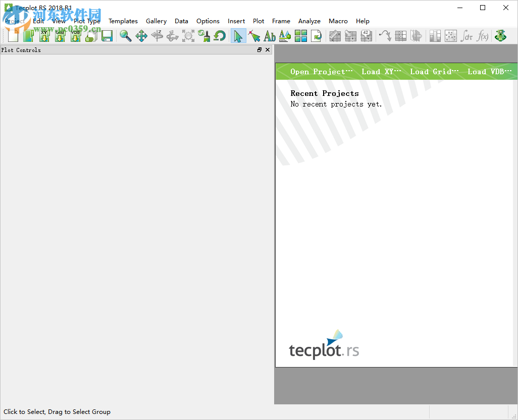This screenshot has width=518, height=420.
Task: Toggle the Selector arrow tool
Action: coord(238,36)
